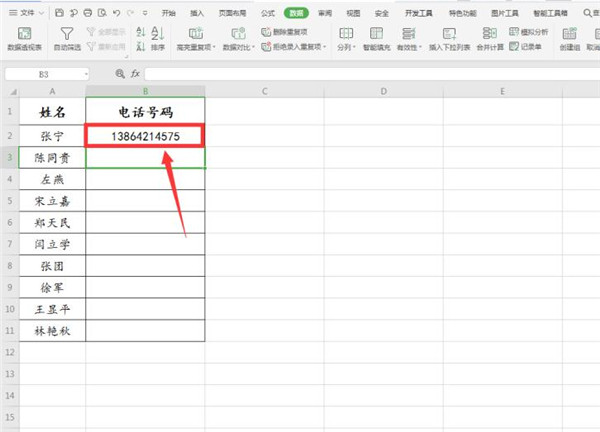The image size is (600, 432).
Task: Switch to the 图片工具 ribbon tab
Action: point(505,13)
